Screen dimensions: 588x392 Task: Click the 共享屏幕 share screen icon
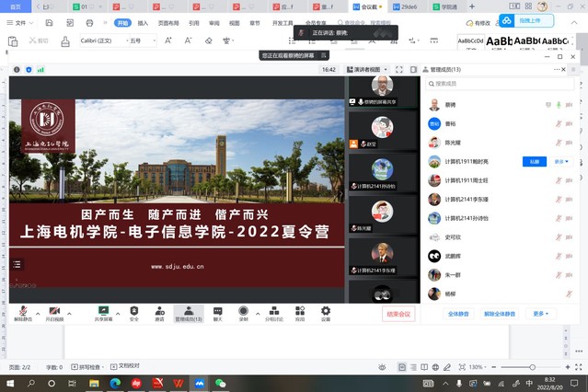click(103, 311)
